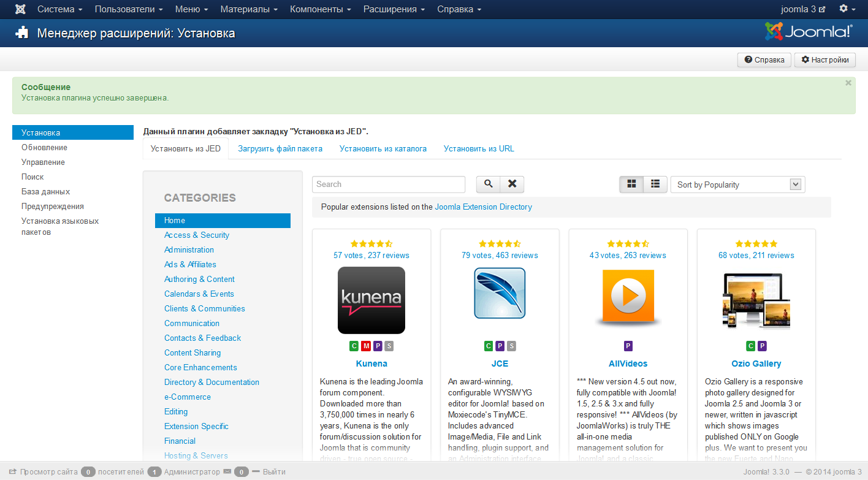Switch to grid view layout
Viewport: 868px width, 480px height.
[x=631, y=184]
